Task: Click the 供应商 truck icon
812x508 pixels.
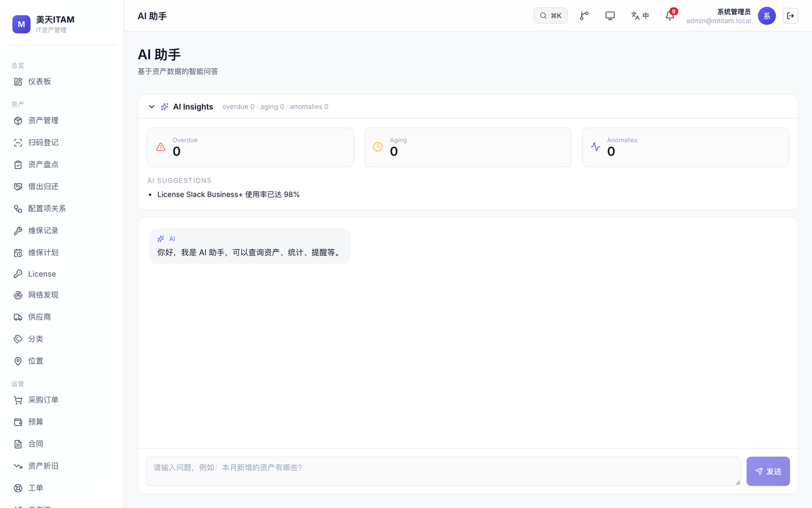Action: point(18,318)
